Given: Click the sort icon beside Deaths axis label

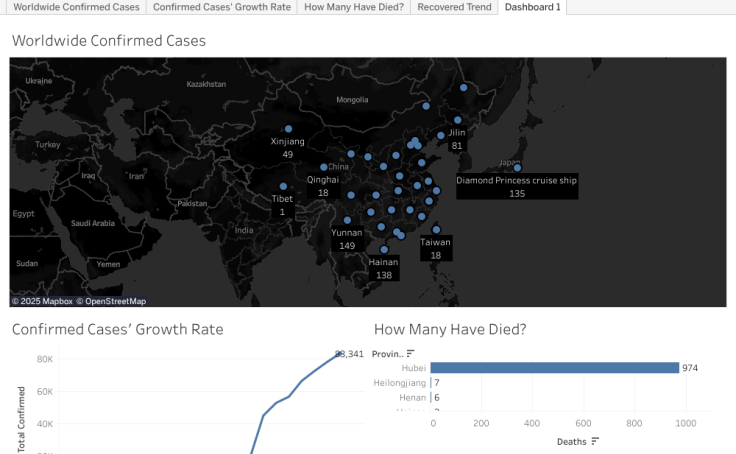Looking at the screenshot, I should click(596, 441).
